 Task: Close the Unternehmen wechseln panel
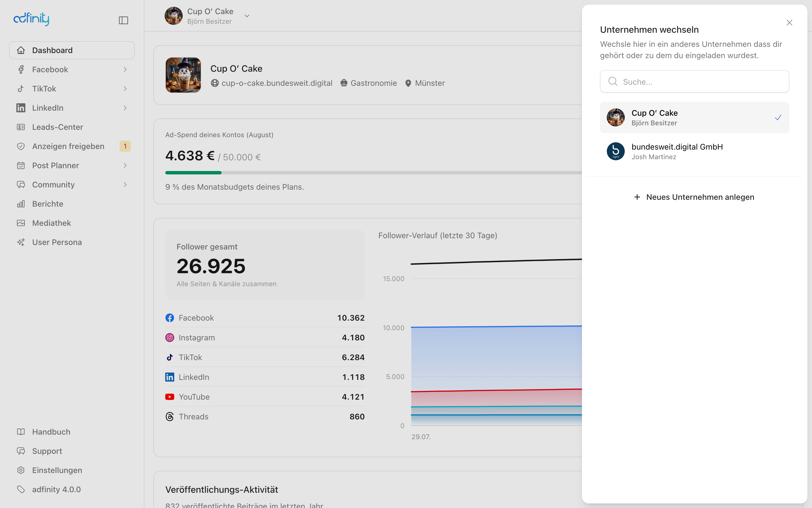(x=789, y=23)
